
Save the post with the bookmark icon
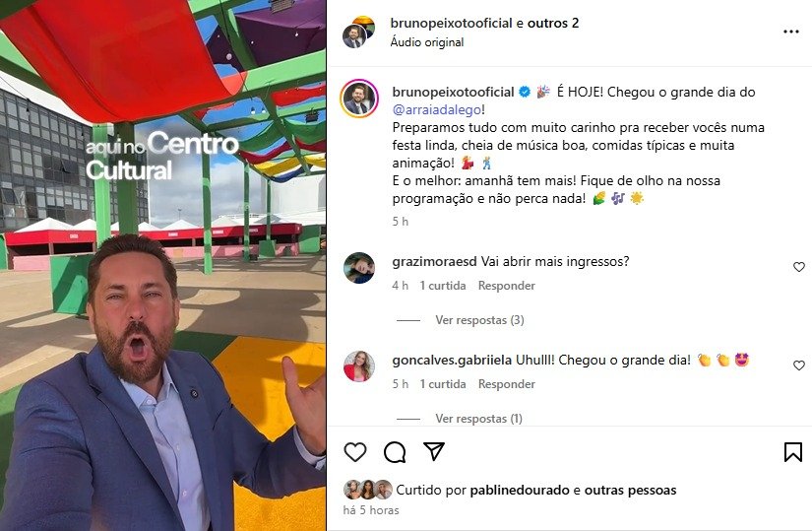(x=793, y=452)
